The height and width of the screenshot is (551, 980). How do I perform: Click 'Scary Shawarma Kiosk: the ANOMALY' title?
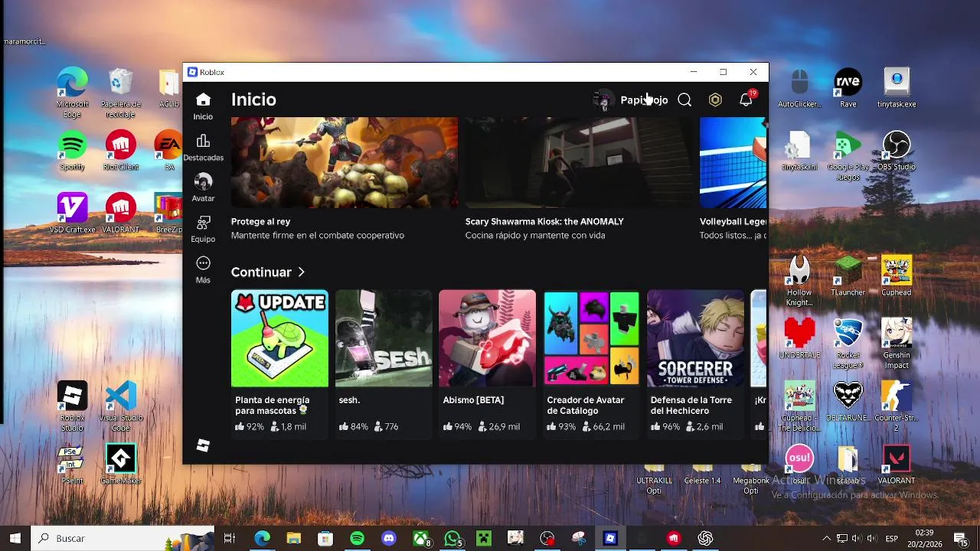(x=544, y=221)
